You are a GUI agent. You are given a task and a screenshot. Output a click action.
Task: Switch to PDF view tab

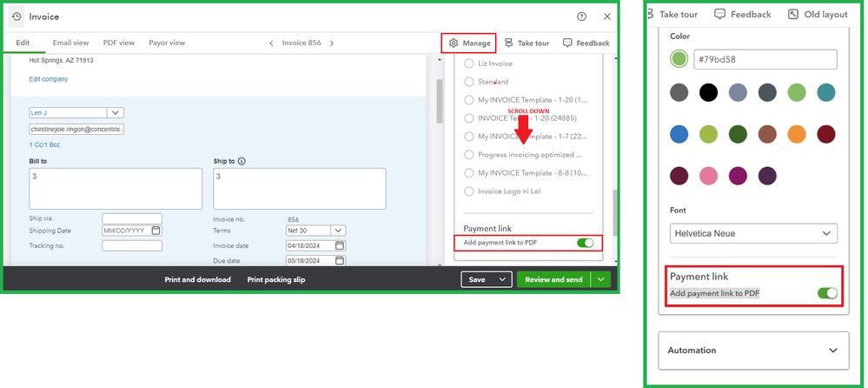pyautogui.click(x=118, y=43)
